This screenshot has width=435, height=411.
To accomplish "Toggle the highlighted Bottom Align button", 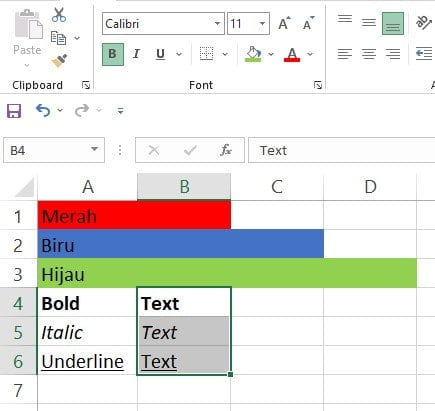I will click(393, 24).
